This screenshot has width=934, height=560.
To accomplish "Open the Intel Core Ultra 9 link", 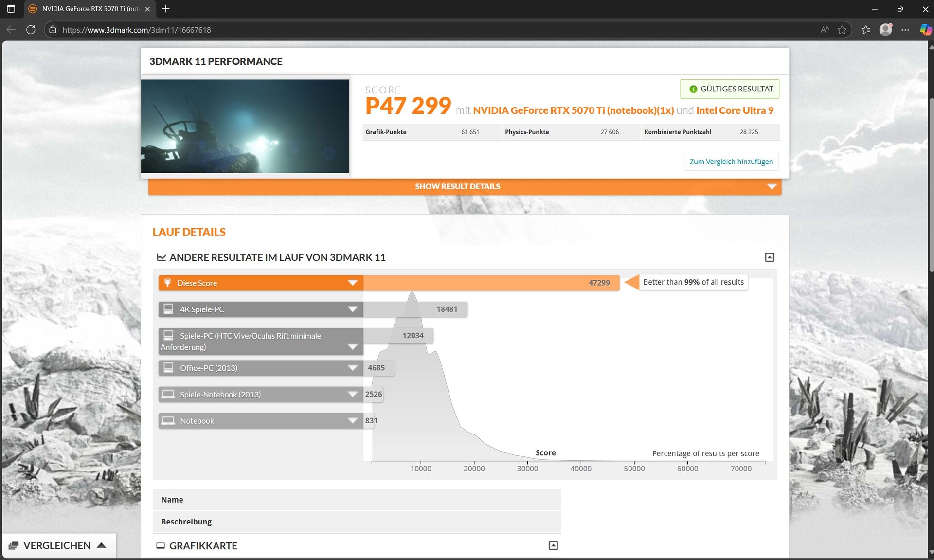I will coord(735,110).
